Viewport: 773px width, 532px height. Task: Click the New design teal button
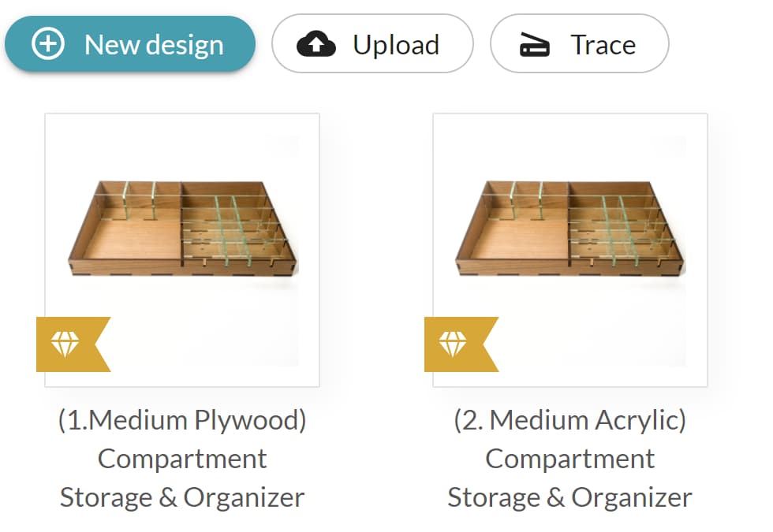point(130,44)
